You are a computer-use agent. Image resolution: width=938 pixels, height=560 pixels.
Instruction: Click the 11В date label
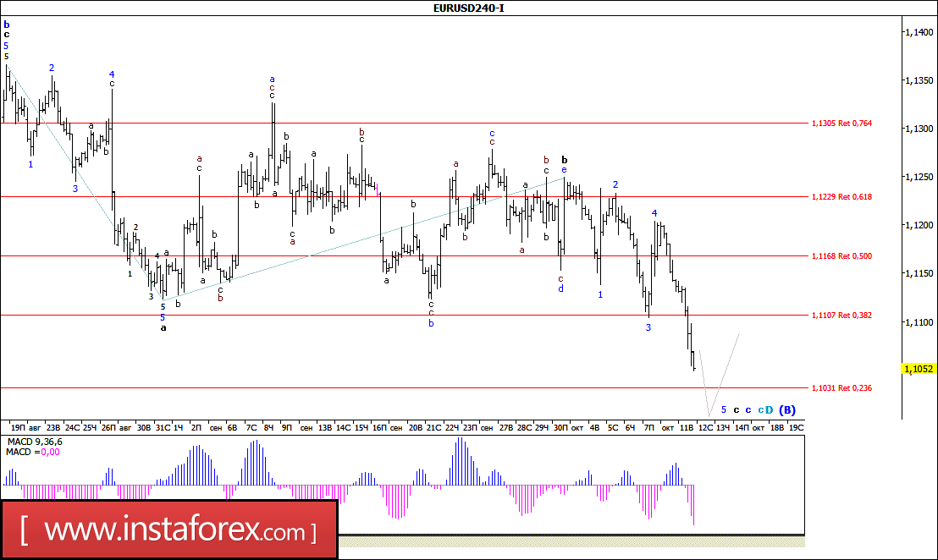point(687,427)
